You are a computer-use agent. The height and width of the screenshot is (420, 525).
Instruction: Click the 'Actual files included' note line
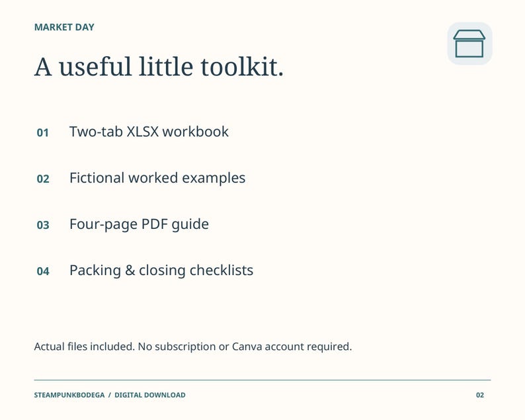pos(193,347)
